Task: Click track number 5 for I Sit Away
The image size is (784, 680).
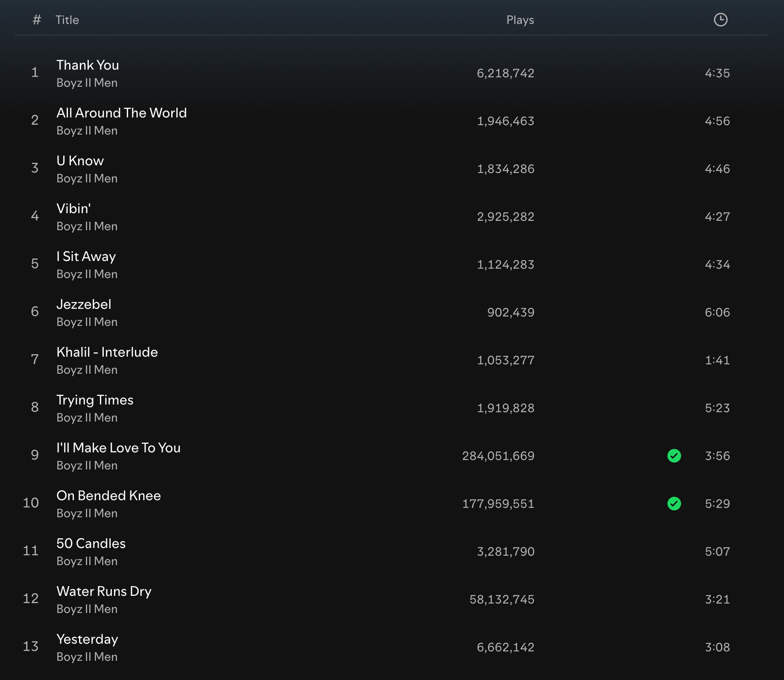Action: point(35,264)
